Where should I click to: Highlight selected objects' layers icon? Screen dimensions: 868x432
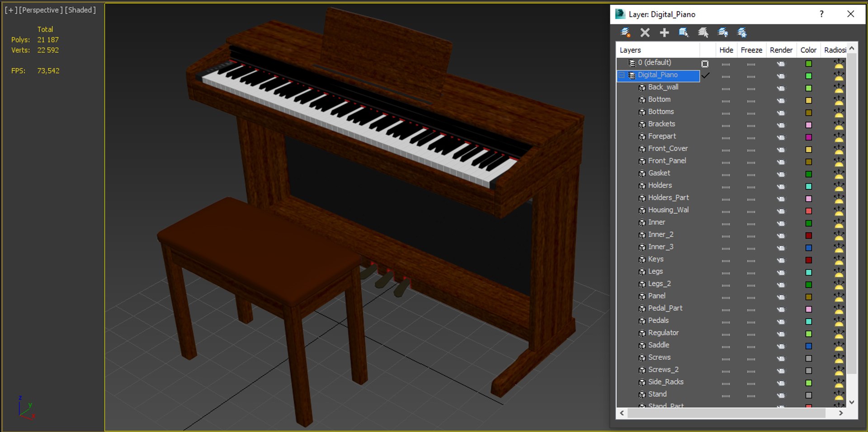(x=703, y=33)
